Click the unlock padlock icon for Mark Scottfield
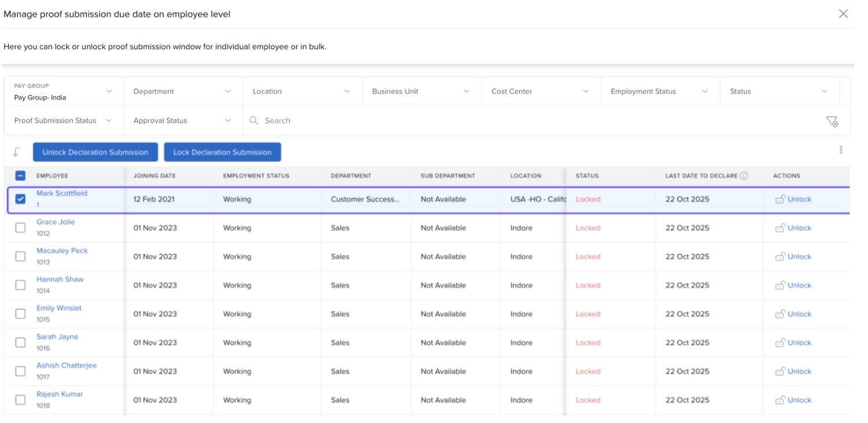This screenshot has height=423, width=868. (780, 199)
